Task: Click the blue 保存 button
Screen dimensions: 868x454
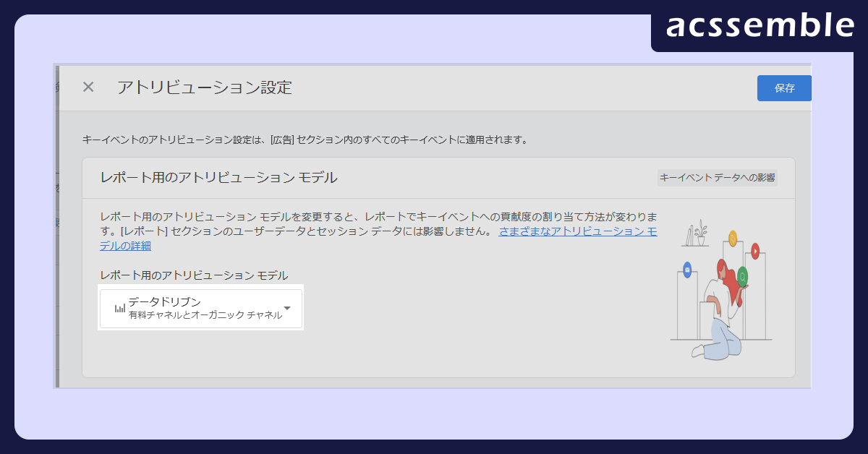Action: tap(784, 88)
